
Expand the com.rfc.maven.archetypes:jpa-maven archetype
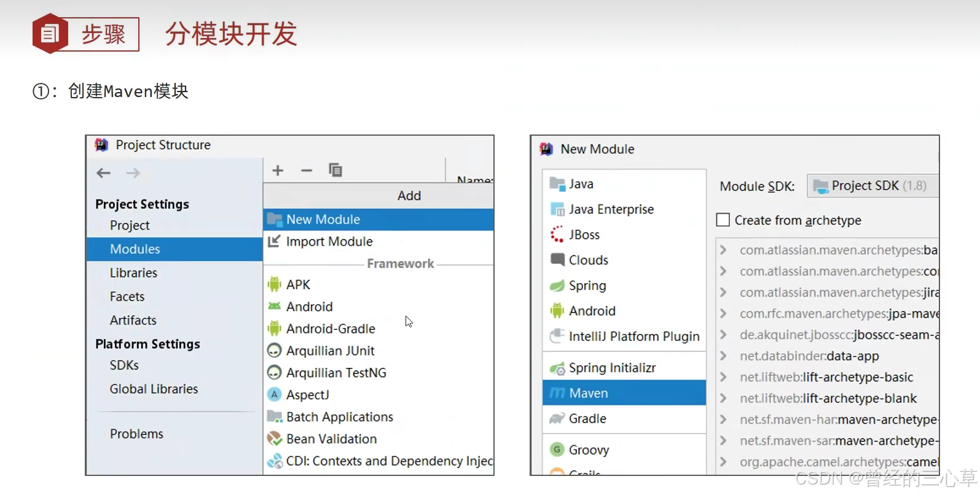[x=723, y=313]
